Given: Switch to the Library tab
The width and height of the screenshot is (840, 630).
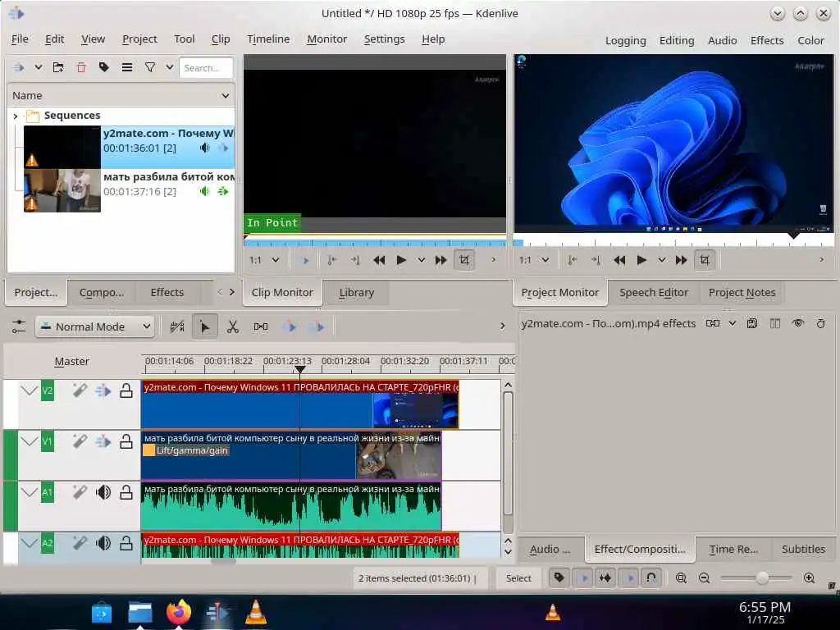Looking at the screenshot, I should (356, 293).
